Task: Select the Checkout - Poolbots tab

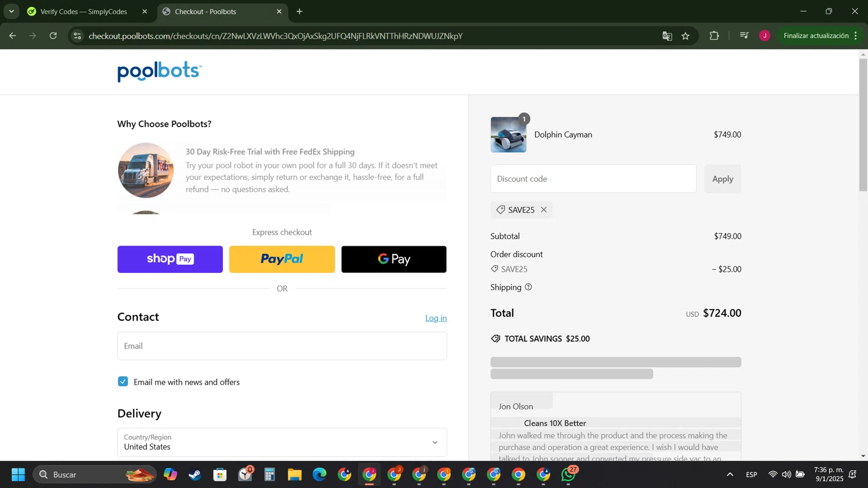Action: point(205,12)
